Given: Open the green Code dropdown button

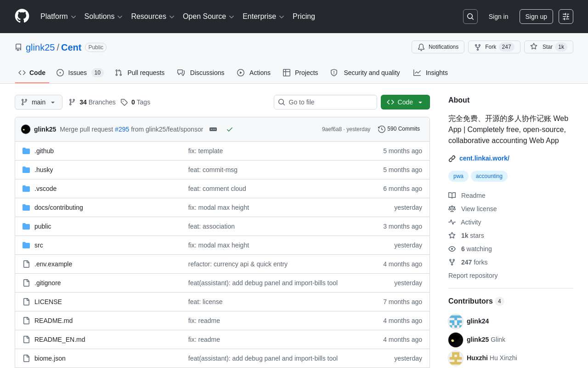Looking at the screenshot, I should 405,102.
